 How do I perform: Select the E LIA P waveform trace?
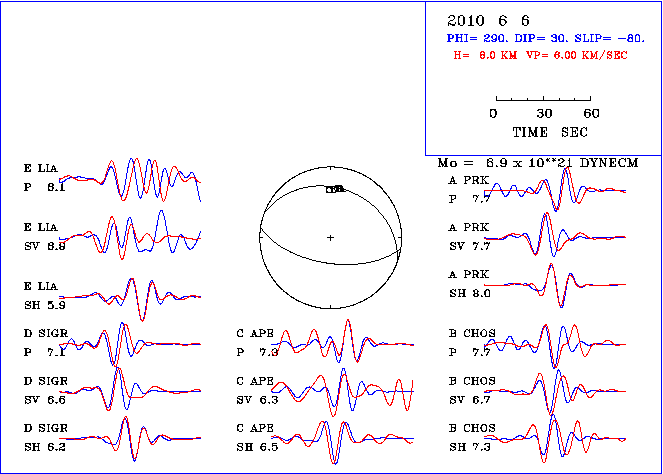click(130, 180)
